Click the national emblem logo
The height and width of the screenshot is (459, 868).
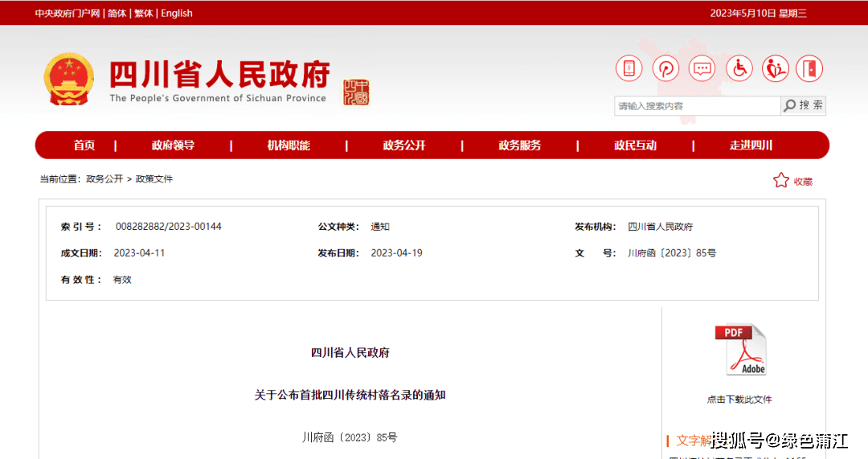(x=68, y=80)
